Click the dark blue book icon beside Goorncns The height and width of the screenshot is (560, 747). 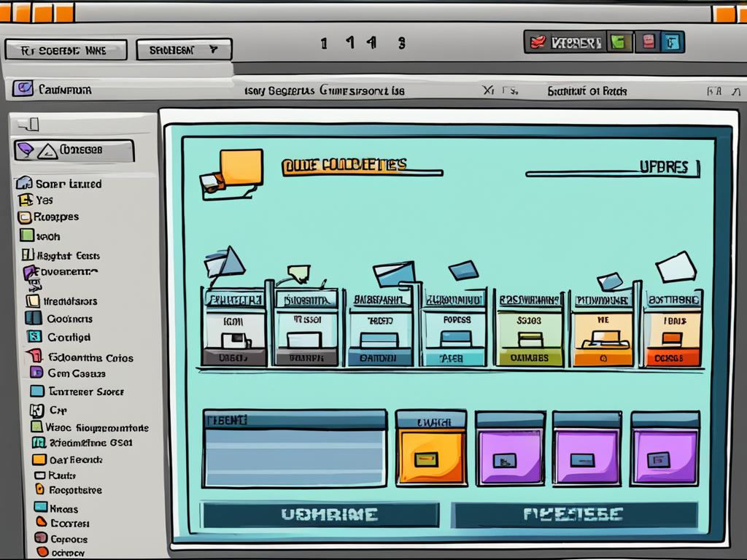[x=34, y=318]
